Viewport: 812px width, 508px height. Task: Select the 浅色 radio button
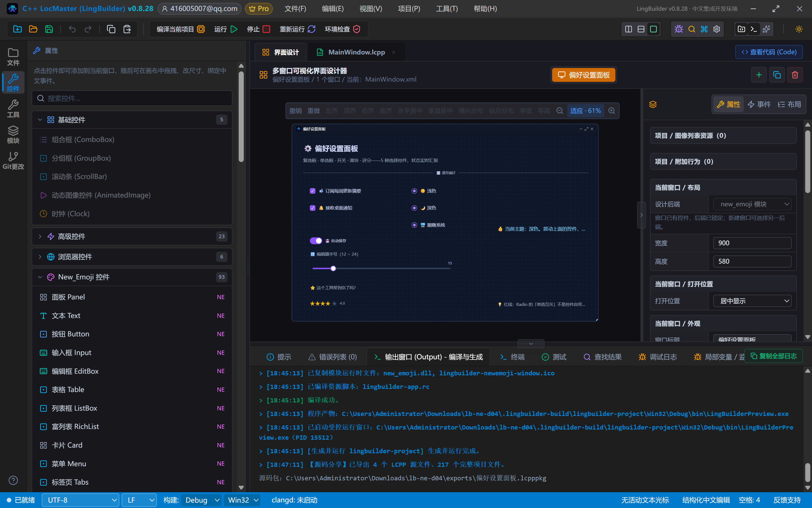coord(414,191)
